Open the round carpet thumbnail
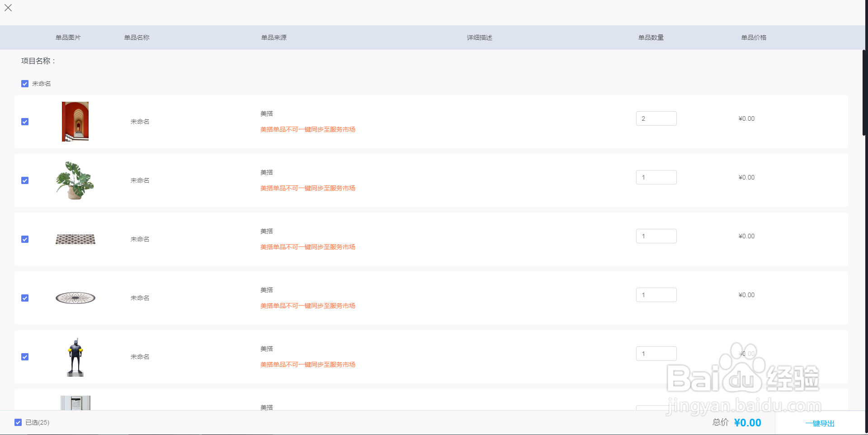This screenshot has height=435, width=868. 75,298
